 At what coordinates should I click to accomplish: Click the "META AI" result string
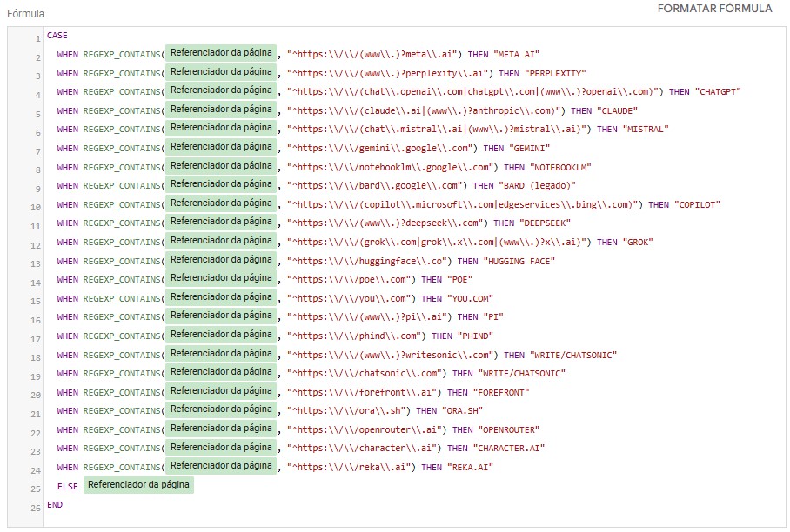tap(517, 55)
